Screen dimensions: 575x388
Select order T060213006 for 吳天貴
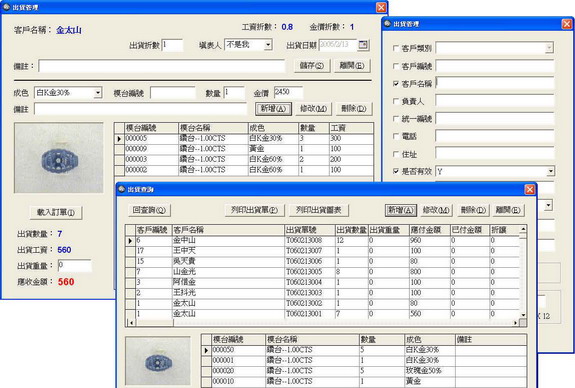pyautogui.click(x=323, y=261)
